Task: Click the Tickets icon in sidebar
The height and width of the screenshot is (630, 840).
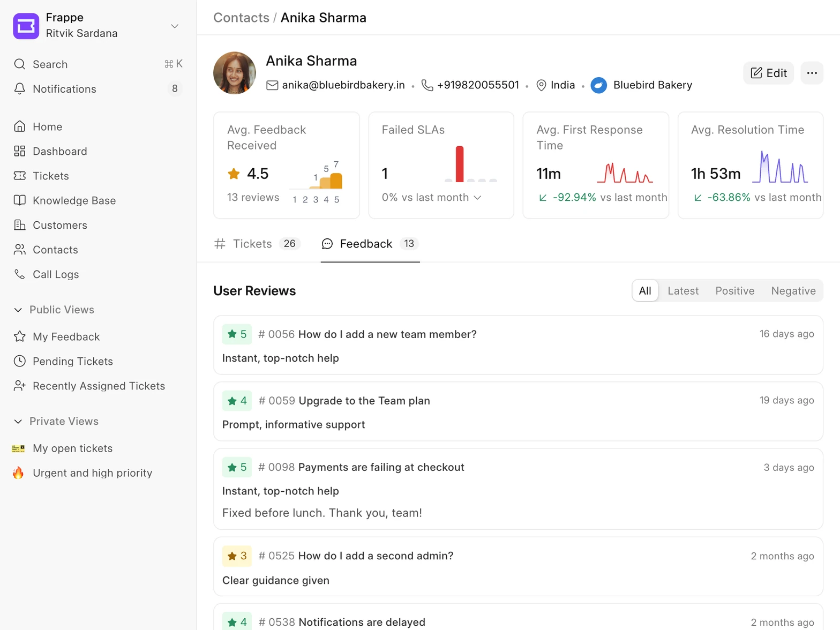Action: 20,176
